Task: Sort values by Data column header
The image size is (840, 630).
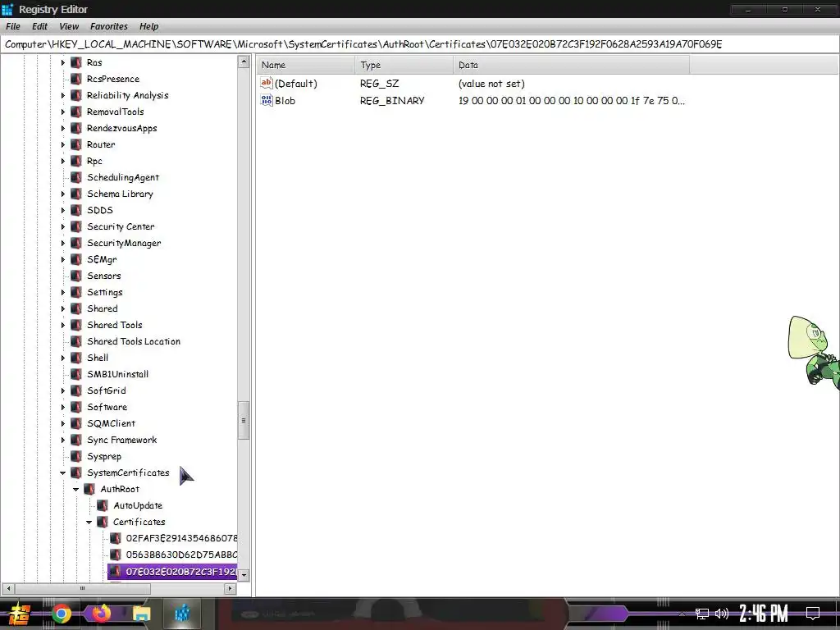Action: coord(571,65)
